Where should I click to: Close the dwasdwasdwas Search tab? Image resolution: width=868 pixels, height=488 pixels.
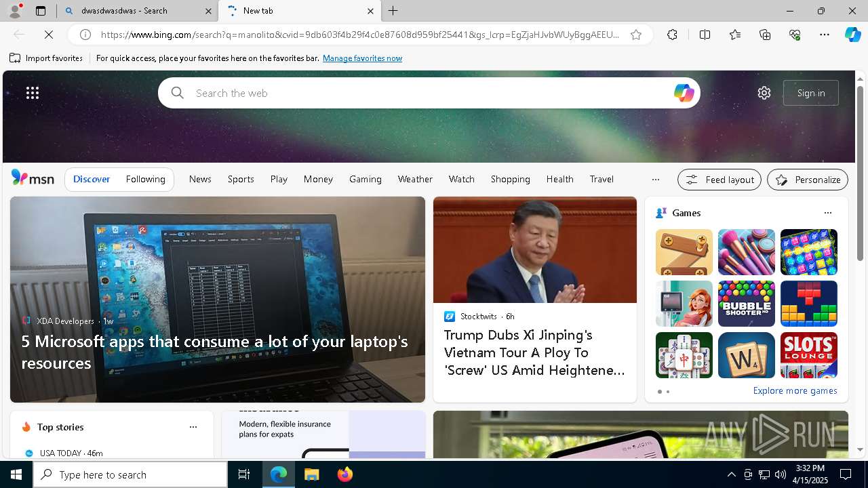tap(208, 11)
